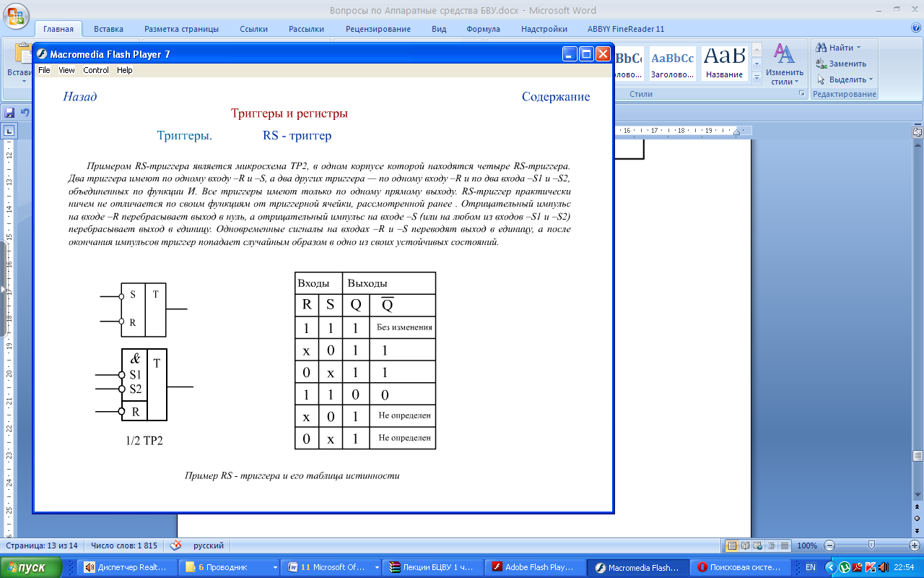Click the Save icon in Word quick access bar
Image resolution: width=924 pixels, height=578 pixels.
click(9, 113)
